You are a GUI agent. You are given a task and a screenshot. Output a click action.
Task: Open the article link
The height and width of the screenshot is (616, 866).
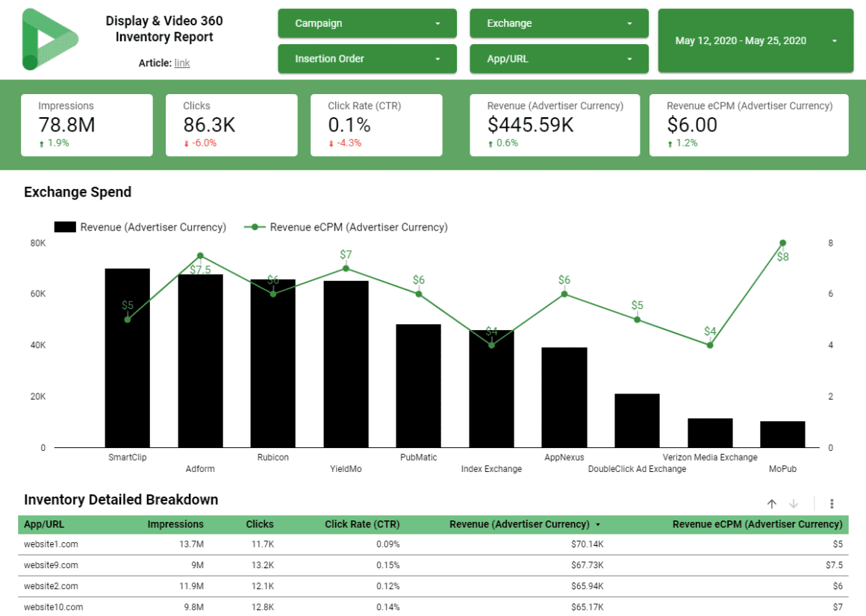tap(182, 63)
